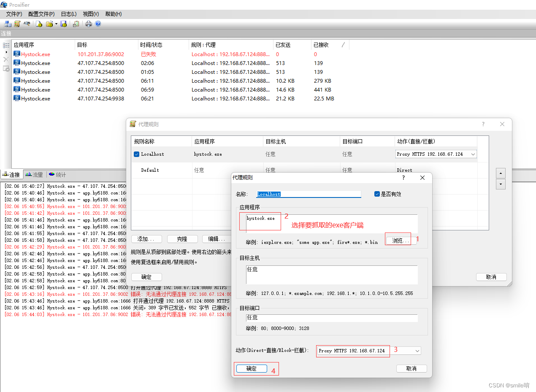Click the open-profile folder toolbar icon
This screenshot has width=536, height=392.
(49, 24)
